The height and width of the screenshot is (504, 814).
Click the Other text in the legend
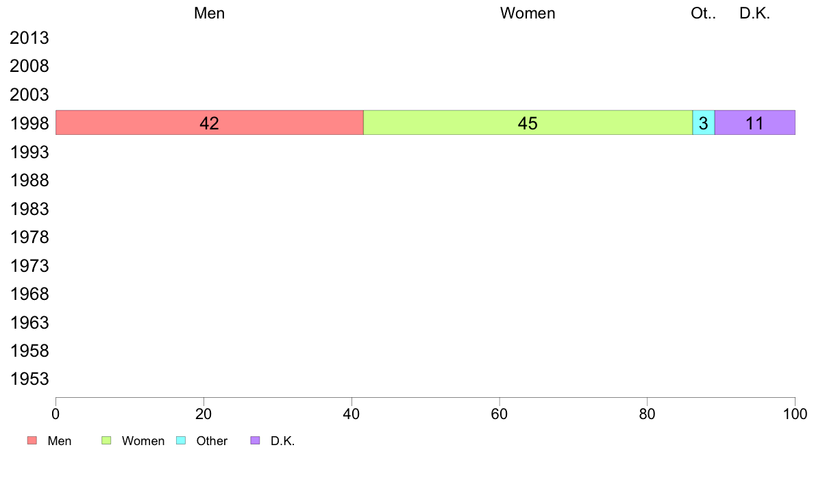pyautogui.click(x=212, y=441)
